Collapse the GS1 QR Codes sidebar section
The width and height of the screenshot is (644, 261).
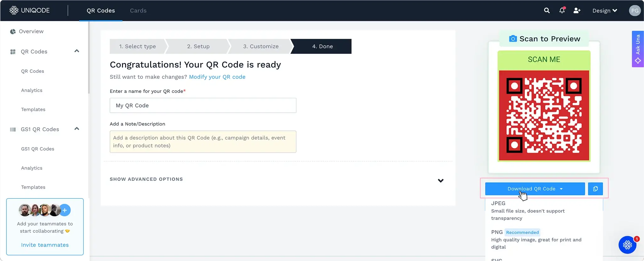(x=77, y=129)
